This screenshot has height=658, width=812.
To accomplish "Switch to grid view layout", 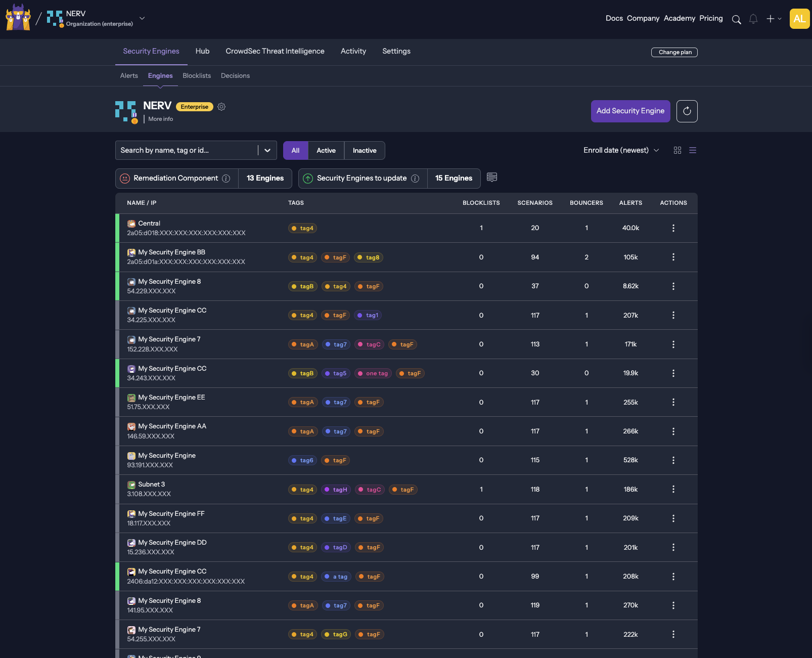I will 678,150.
